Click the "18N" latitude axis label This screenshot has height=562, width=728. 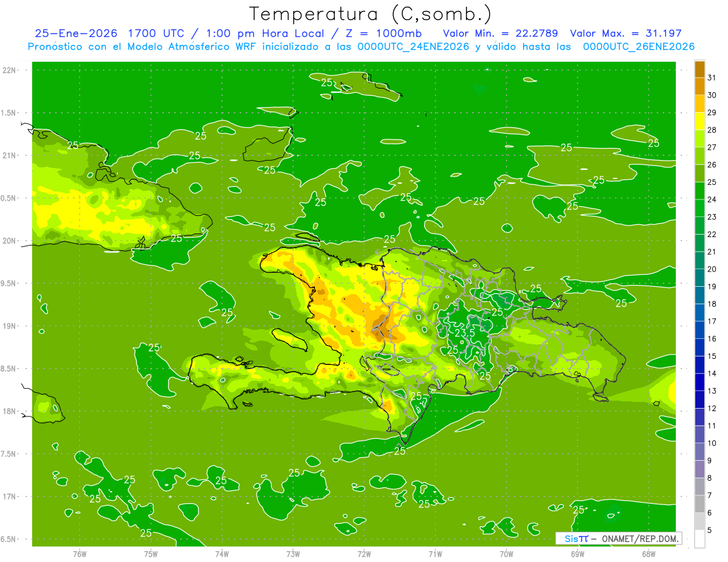9,412
